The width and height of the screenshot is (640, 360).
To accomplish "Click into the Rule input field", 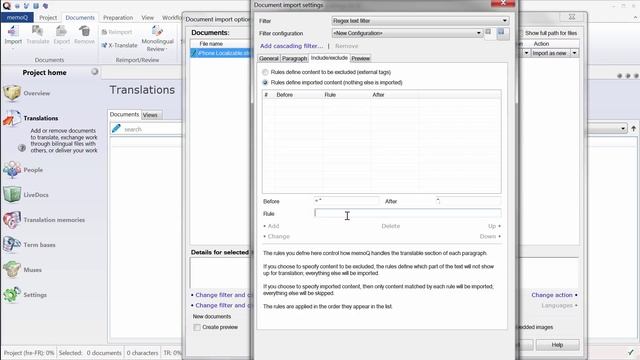I will (x=408, y=213).
